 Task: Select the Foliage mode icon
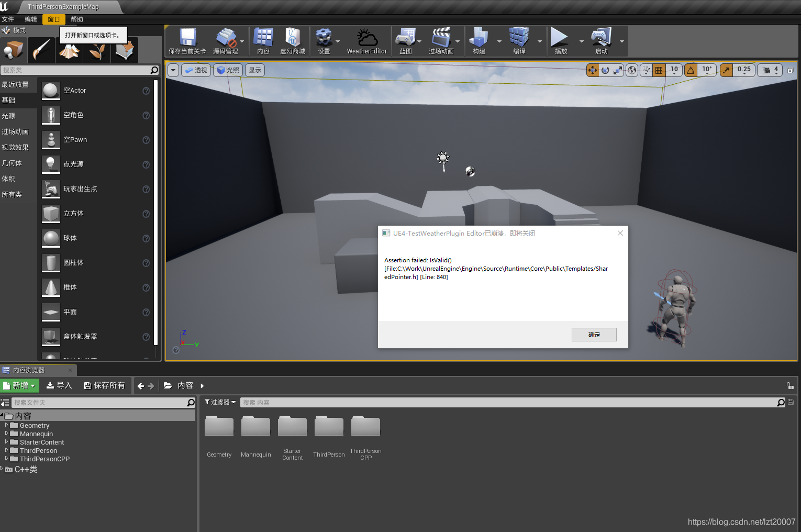[97, 50]
